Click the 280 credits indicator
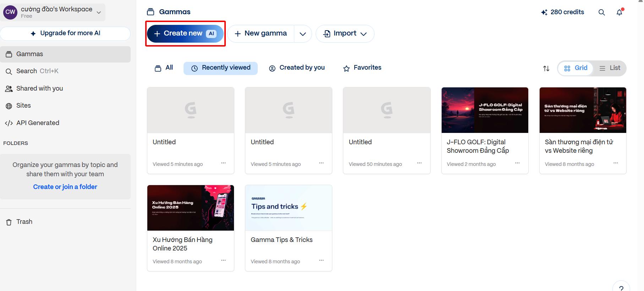This screenshot has width=644, height=291. [x=562, y=12]
